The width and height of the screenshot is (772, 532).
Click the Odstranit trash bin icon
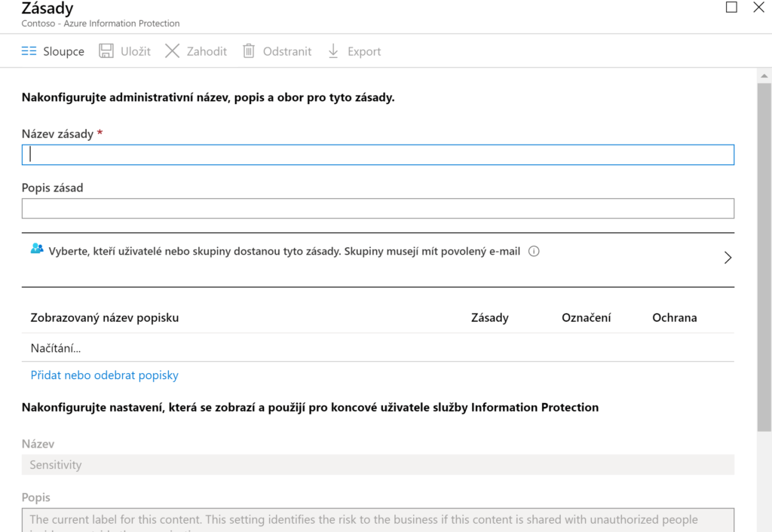click(249, 51)
